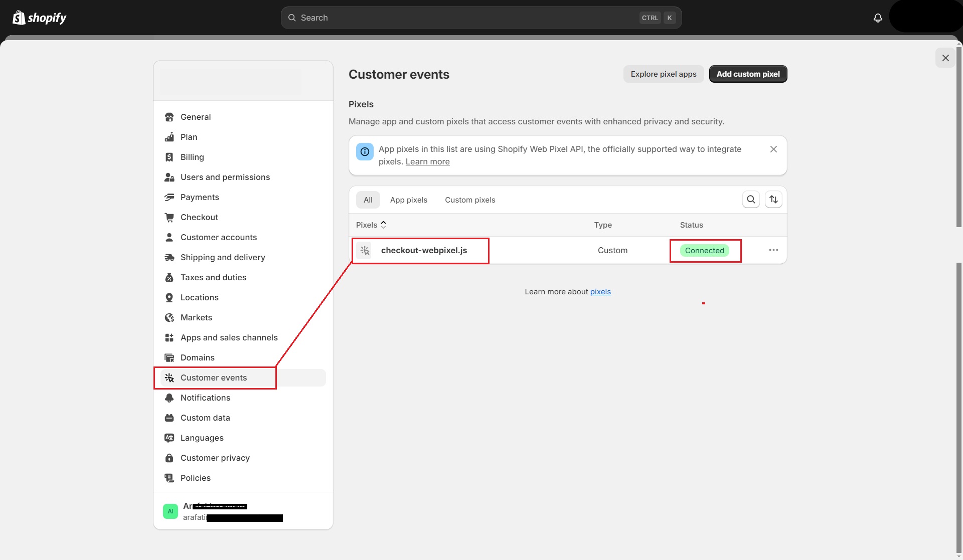Click Explore pixel apps button
The width and height of the screenshot is (963, 560).
tap(664, 74)
